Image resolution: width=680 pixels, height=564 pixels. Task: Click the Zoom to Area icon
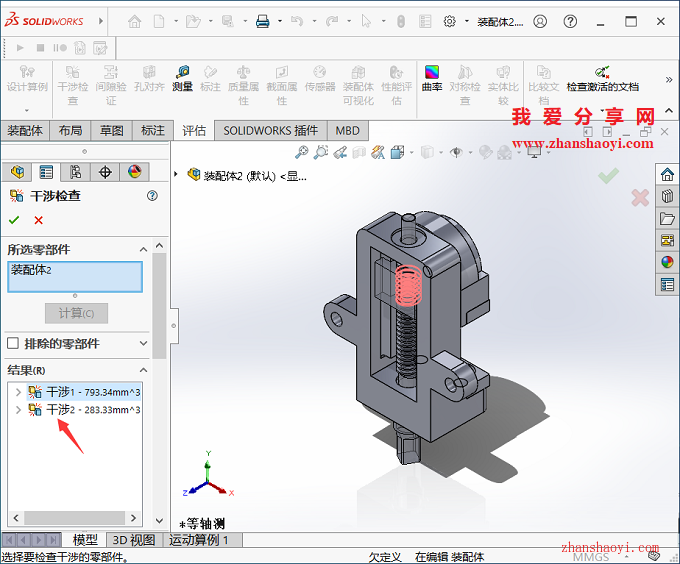[321, 152]
